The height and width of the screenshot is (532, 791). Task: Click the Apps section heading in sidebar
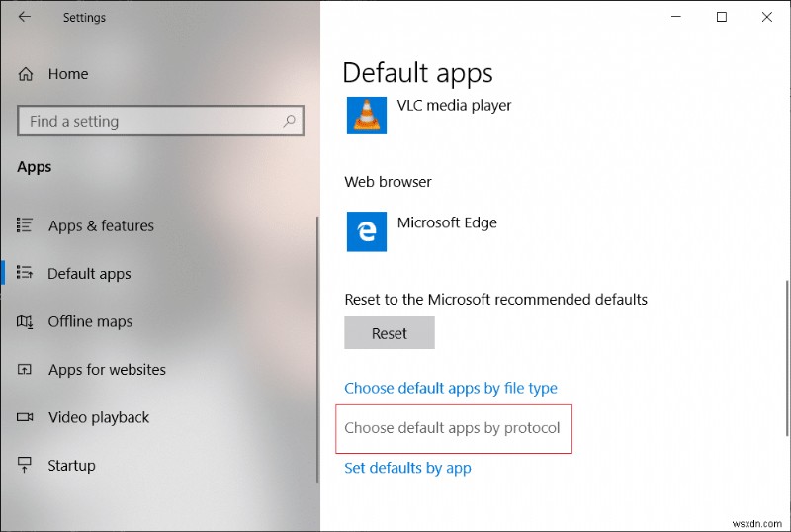click(35, 167)
